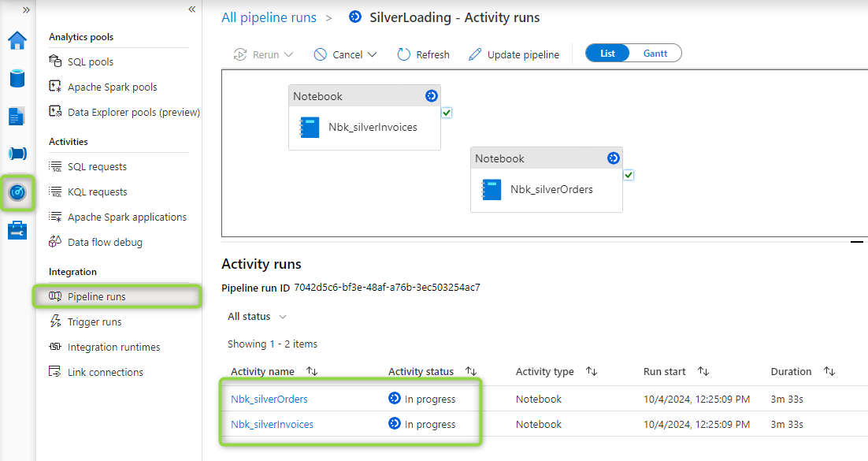Refresh the activity runs
The height and width of the screenshot is (461, 868).
coord(424,54)
